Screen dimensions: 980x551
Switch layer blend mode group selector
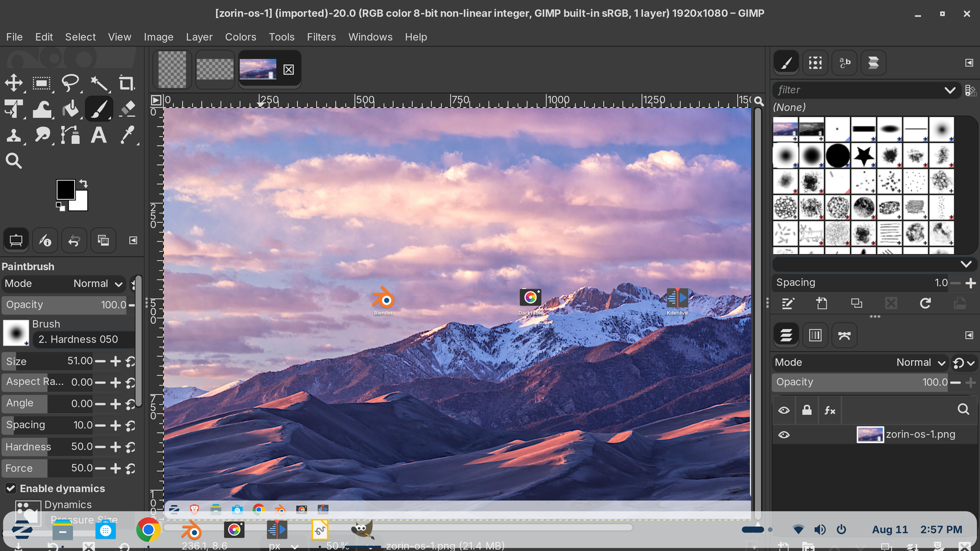pos(964,363)
